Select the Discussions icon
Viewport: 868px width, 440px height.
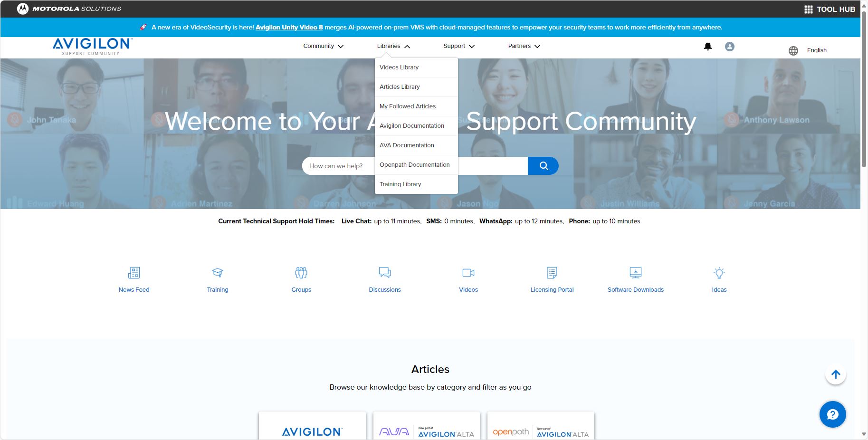385,272
